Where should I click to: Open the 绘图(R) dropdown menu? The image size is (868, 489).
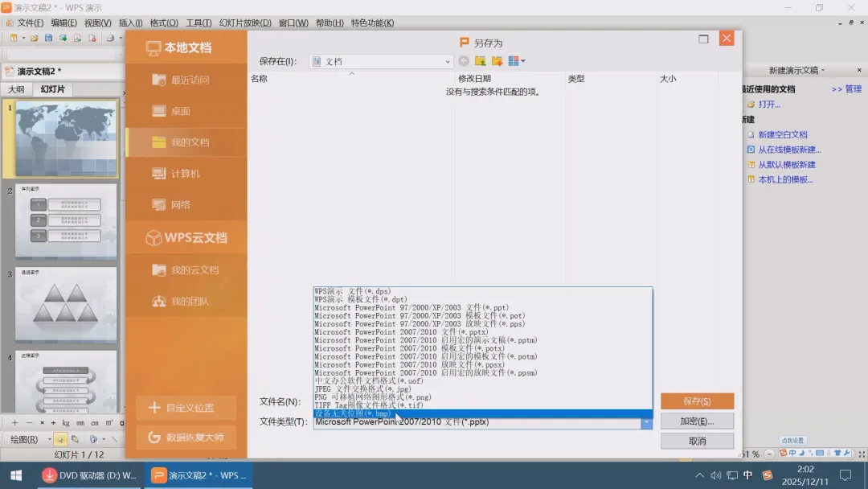pos(31,439)
